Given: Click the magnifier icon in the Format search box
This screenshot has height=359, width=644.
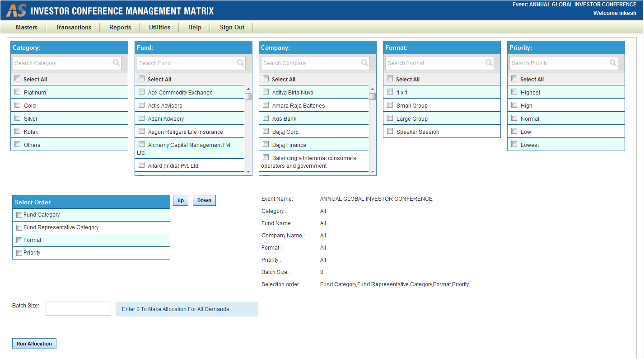Looking at the screenshot, I should click(x=489, y=63).
